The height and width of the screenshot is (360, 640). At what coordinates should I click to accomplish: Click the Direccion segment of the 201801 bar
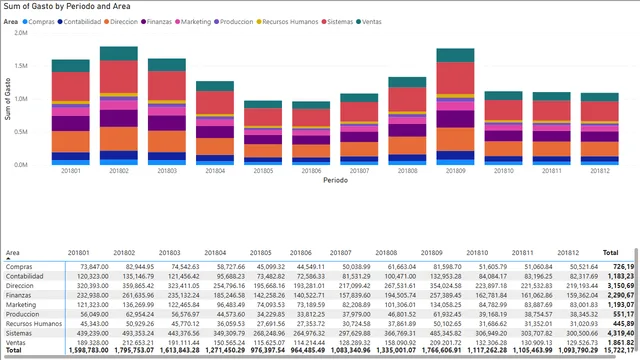coord(71,142)
